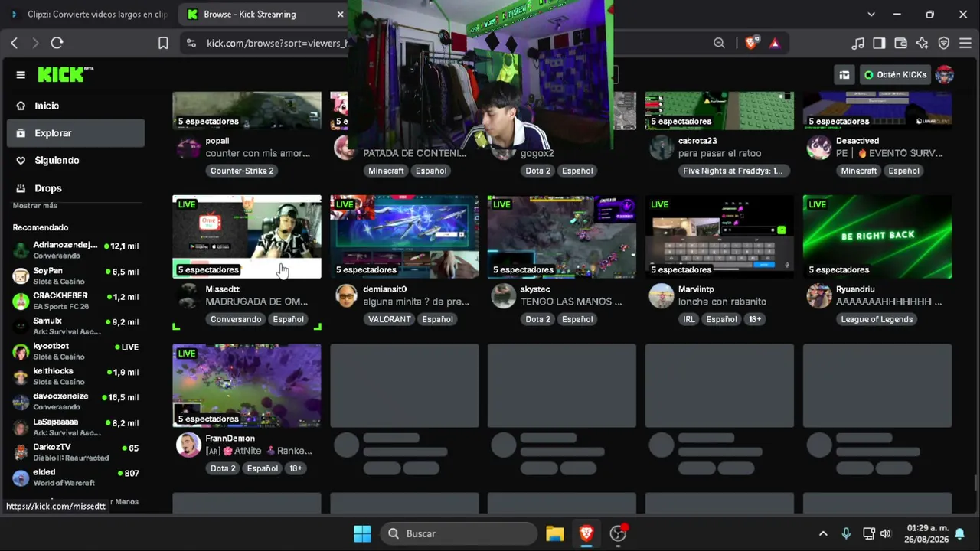Open recommended channel elded
Viewport: 980px width, 551px height.
pyautogui.click(x=76, y=478)
